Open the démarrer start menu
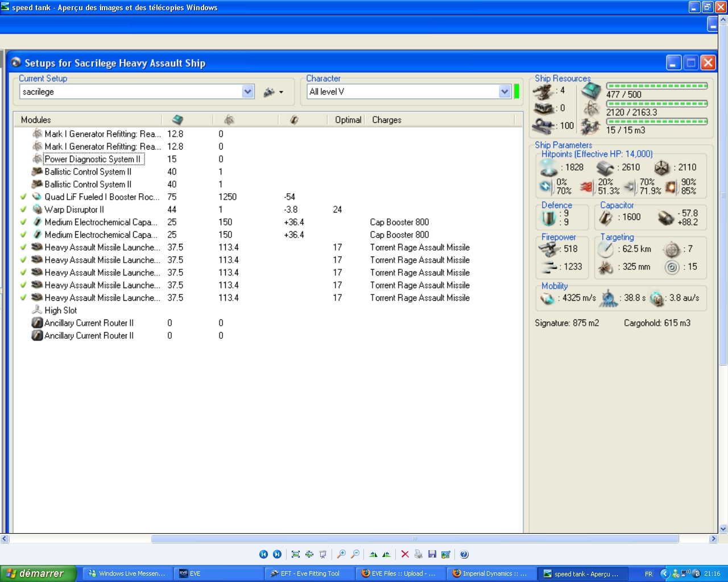 pyautogui.click(x=38, y=573)
